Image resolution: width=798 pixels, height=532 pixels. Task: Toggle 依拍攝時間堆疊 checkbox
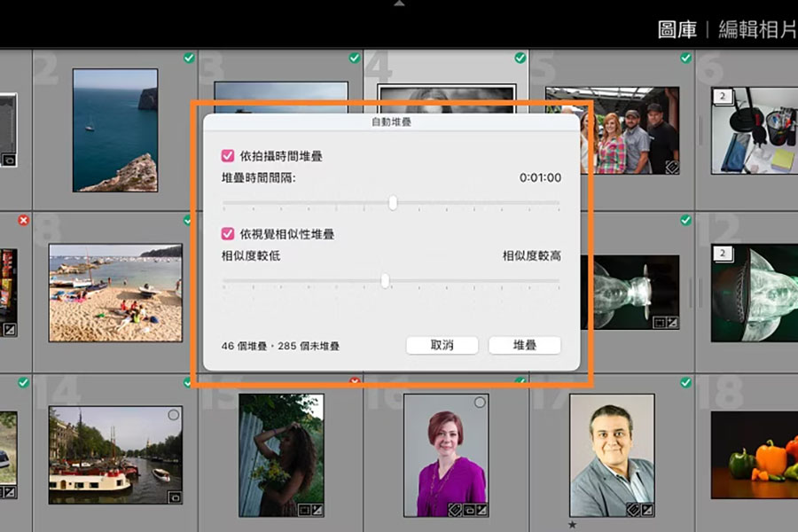(x=228, y=156)
